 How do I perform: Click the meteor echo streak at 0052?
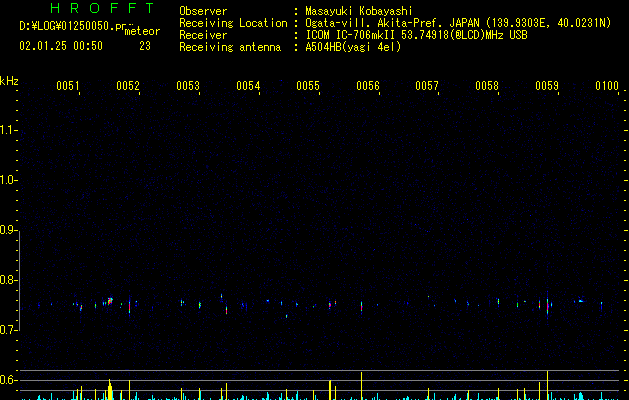129,307
